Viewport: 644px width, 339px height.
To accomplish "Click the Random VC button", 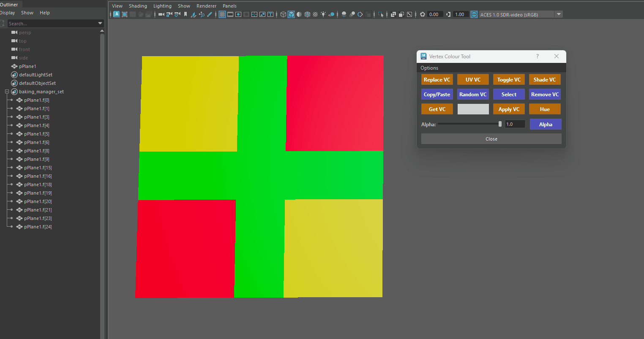I will (x=473, y=94).
